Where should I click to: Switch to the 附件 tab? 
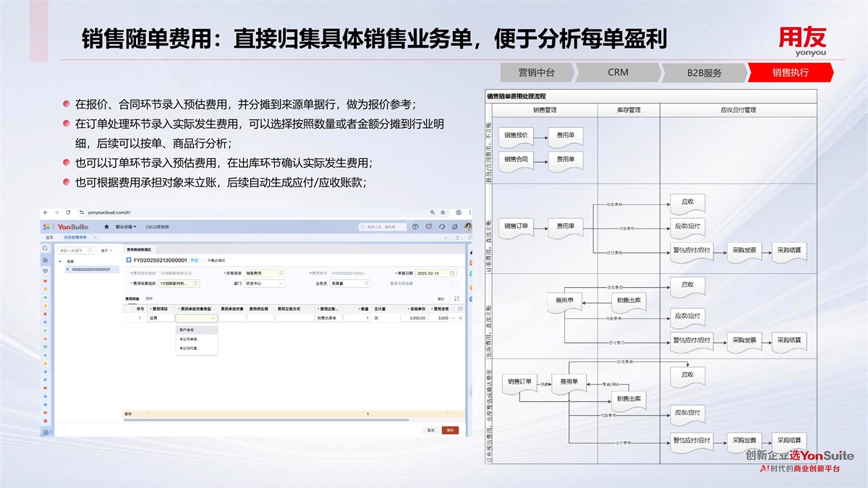point(149,298)
